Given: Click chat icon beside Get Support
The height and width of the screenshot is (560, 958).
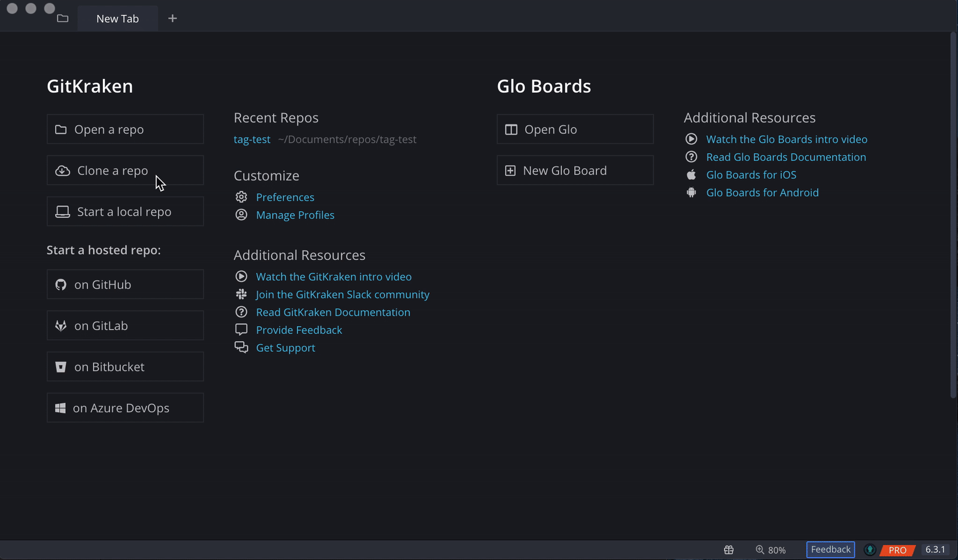Looking at the screenshot, I should (241, 347).
